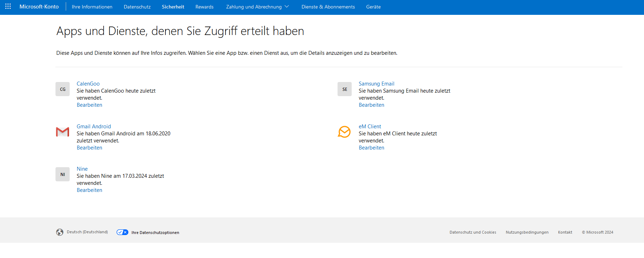Click Bearbeiten under CalenGoo

89,105
